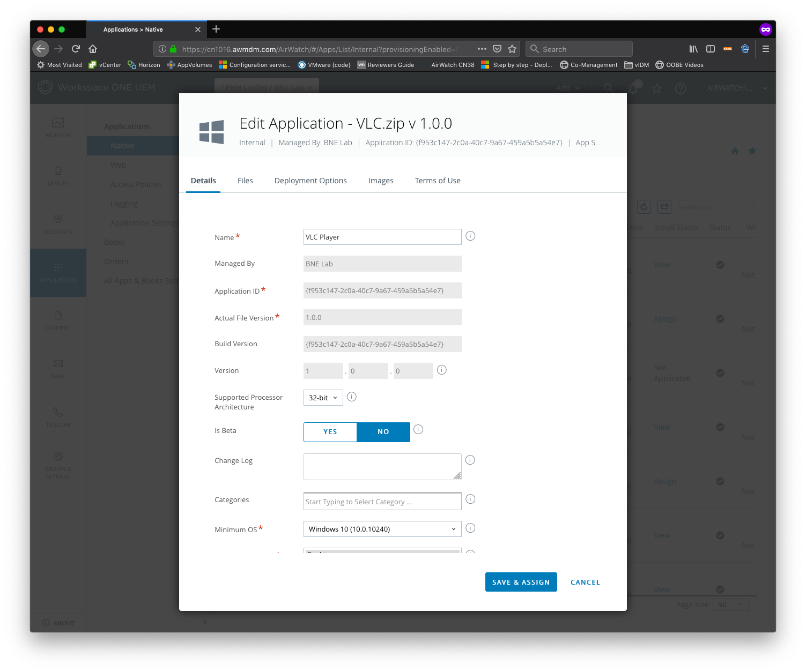Screen dimensions: 806x672
Task: Expand the AIRWATCH account dropdown
Action: point(737,88)
